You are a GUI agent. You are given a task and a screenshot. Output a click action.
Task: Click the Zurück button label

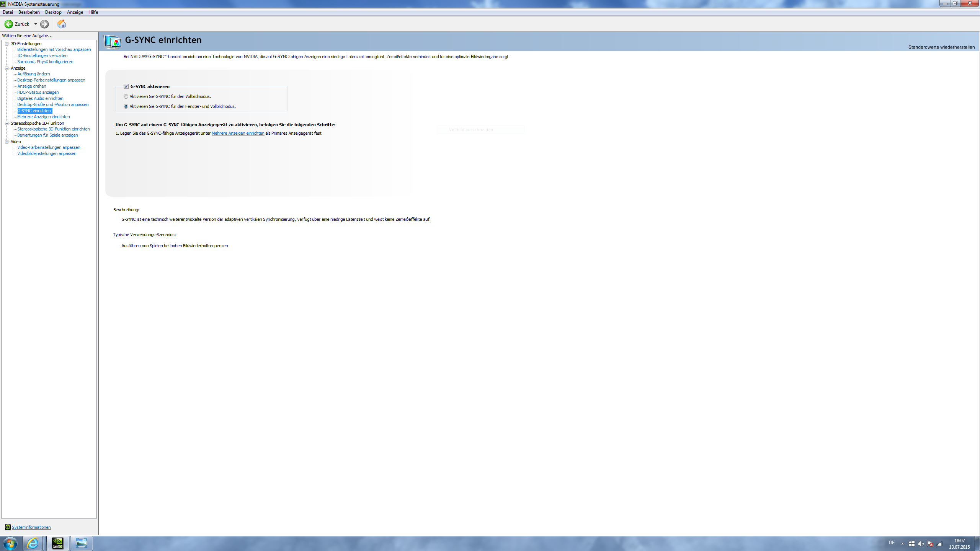coord(22,24)
